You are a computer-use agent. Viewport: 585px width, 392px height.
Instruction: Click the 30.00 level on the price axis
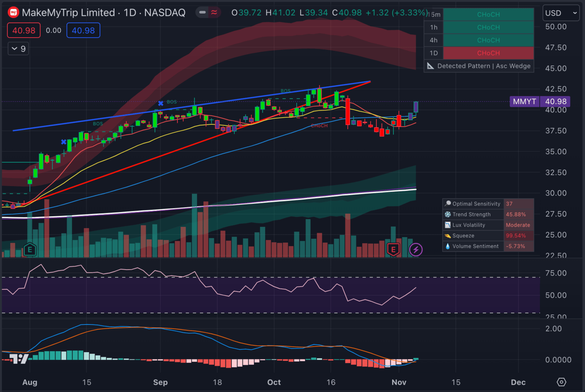point(555,193)
